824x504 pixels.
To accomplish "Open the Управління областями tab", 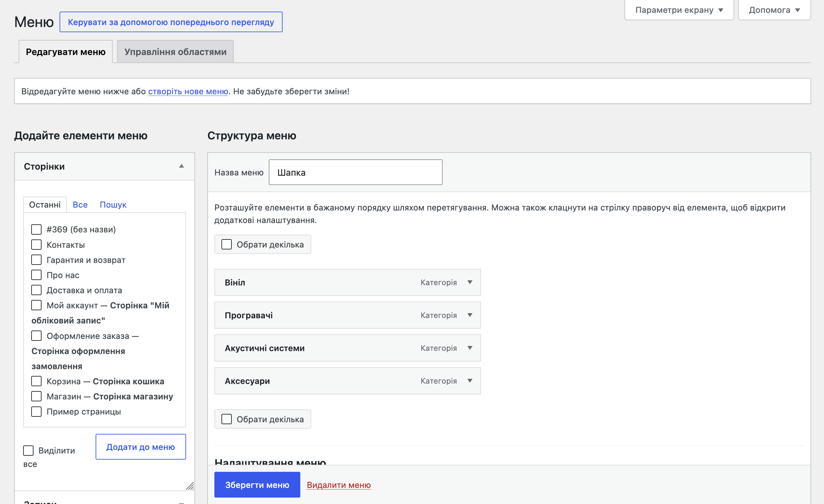I will (x=175, y=51).
